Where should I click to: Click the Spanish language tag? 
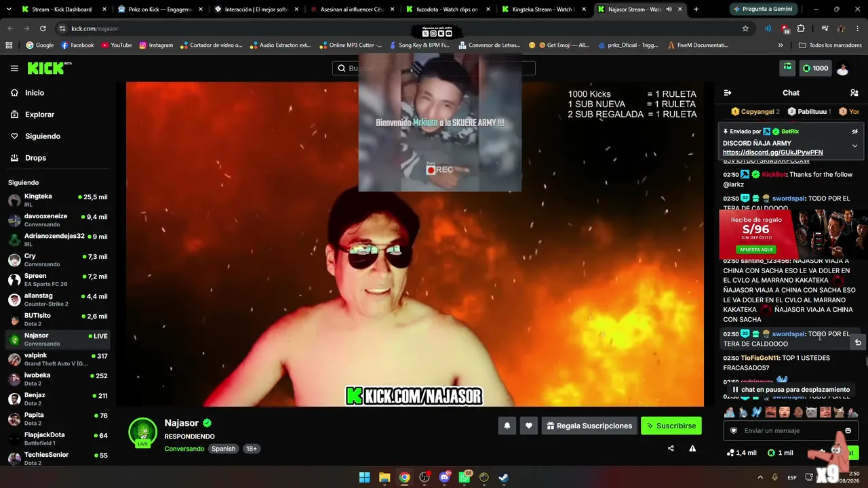[223, 449]
